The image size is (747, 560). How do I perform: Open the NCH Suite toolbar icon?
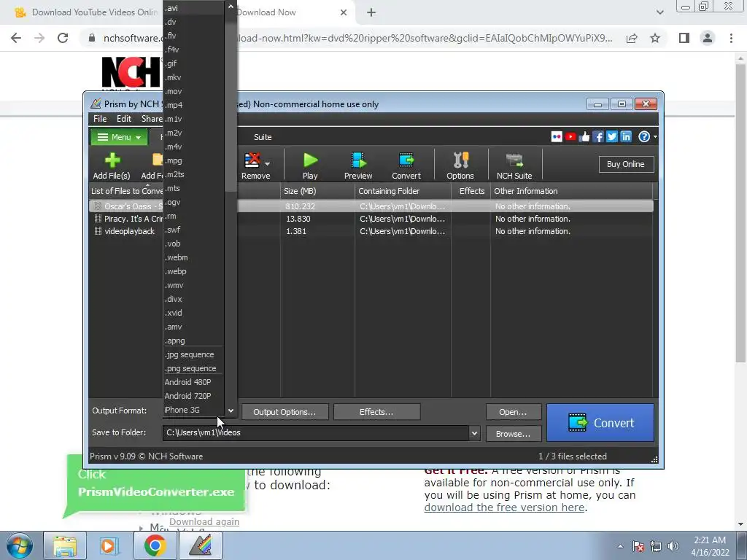click(514, 160)
